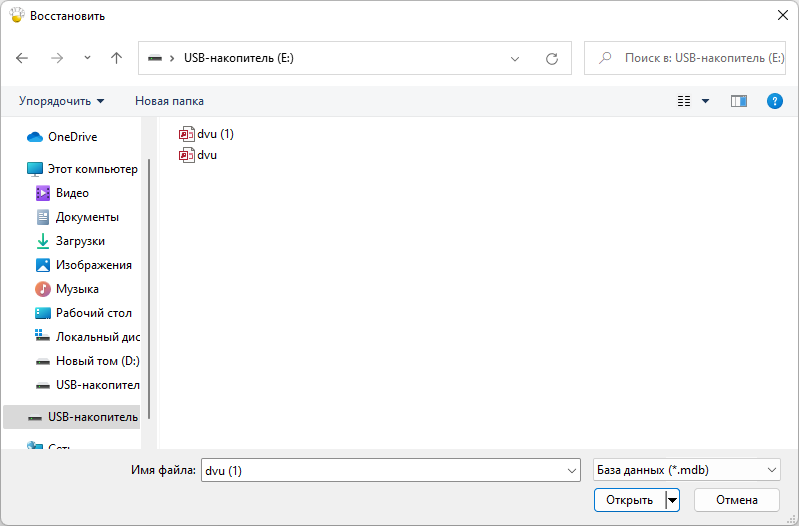The width and height of the screenshot is (799, 526).
Task: Open OneDrive in the navigation pane
Action: pos(72,137)
